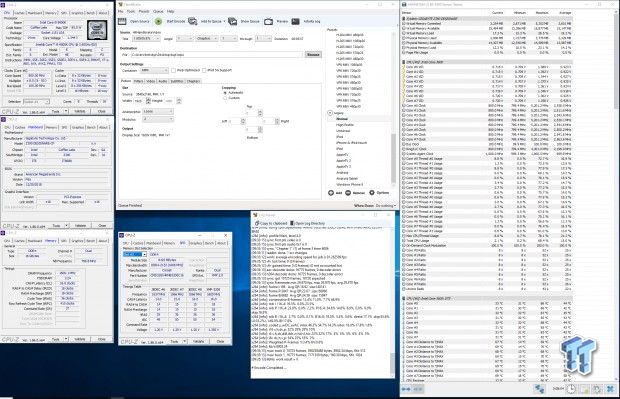Click the Preview TV icon
620x399 pixels.
(268, 21)
